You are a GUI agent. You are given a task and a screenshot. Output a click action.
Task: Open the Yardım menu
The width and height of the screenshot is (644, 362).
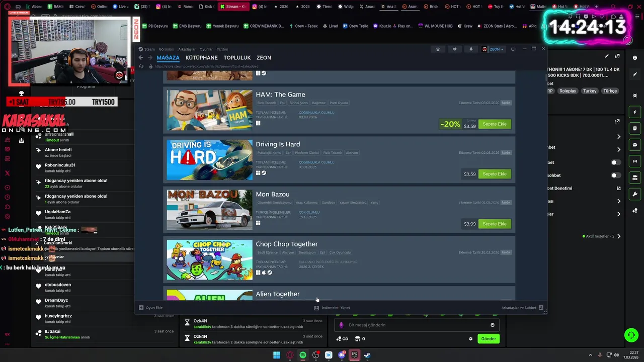tap(222, 49)
